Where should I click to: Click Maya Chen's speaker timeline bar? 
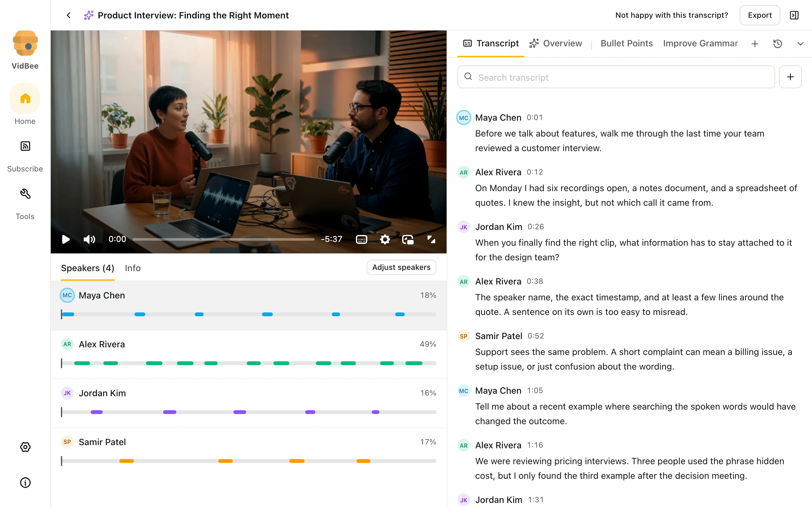click(249, 314)
